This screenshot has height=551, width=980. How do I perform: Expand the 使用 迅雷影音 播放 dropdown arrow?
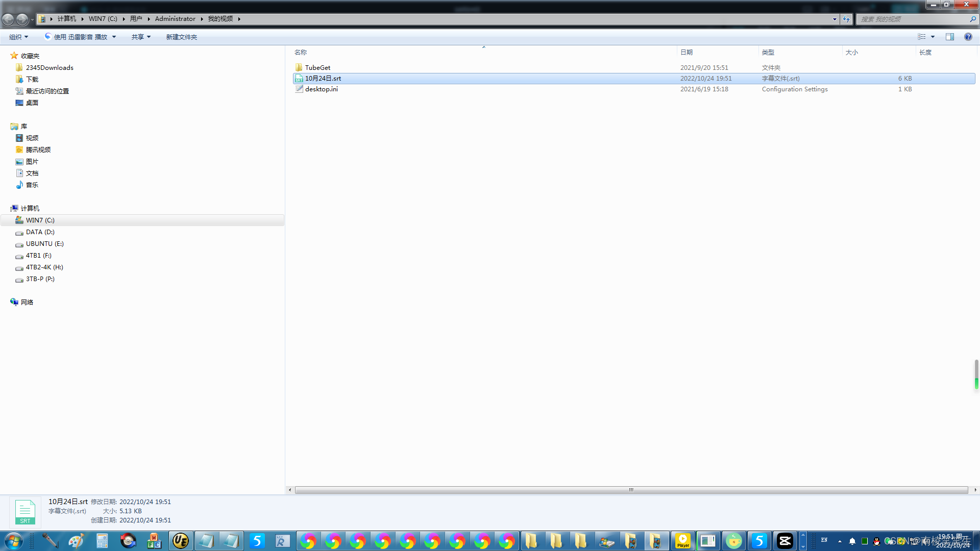pyautogui.click(x=114, y=37)
